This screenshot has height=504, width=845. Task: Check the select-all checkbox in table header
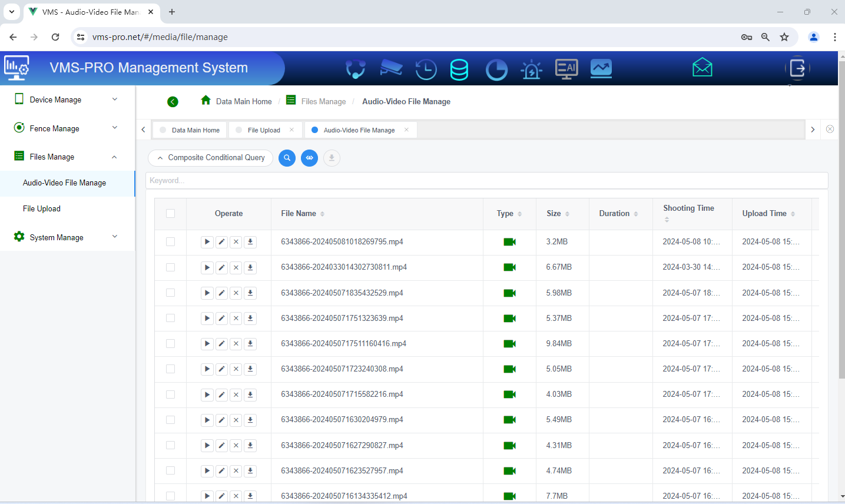[170, 213]
